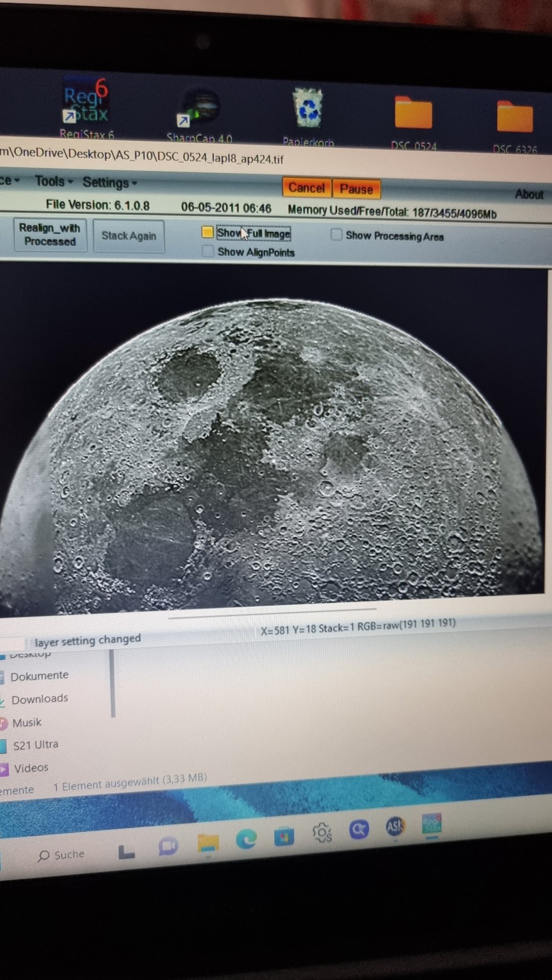
Task: Click the AS! AutoStakkert taskbar icon
Action: click(x=395, y=826)
